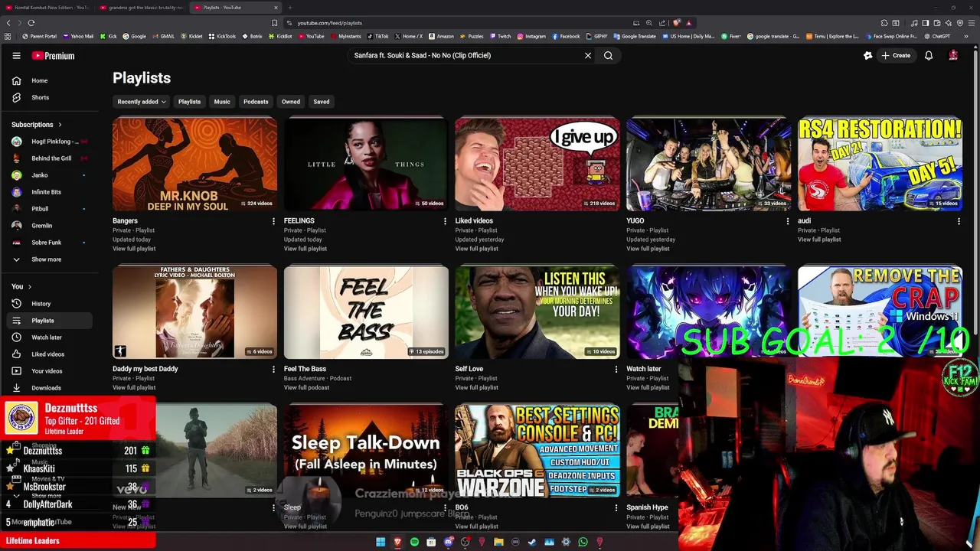Viewport: 980px width, 551px height.
Task: Open the YouTube guide hamburger menu
Action: 16,56
